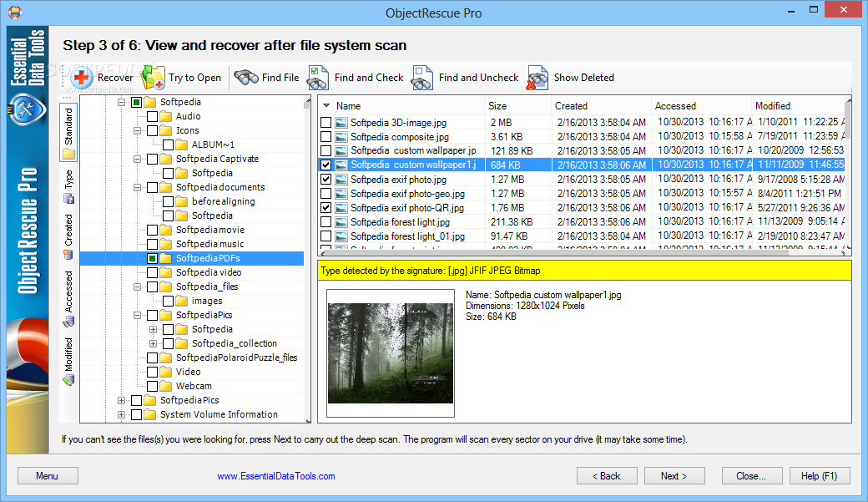The width and height of the screenshot is (868, 502).
Task: Click the Recover red cross icon
Action: [x=82, y=78]
